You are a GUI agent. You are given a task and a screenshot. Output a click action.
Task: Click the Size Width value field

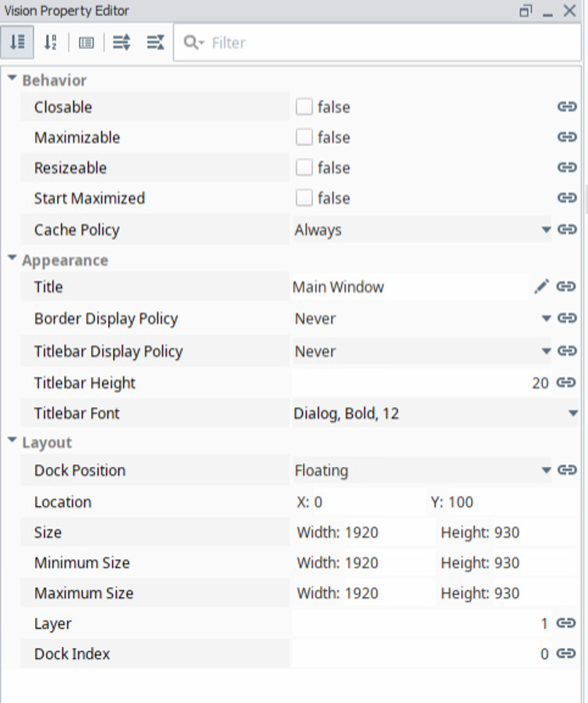[389, 533]
